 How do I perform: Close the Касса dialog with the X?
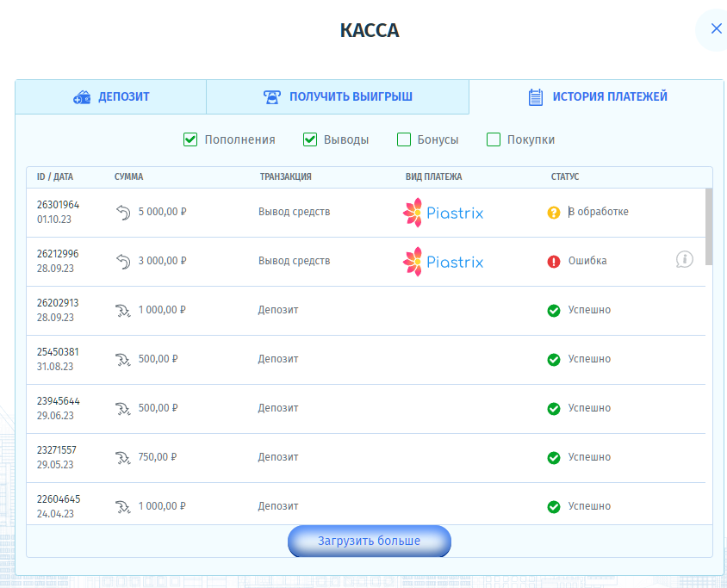[x=715, y=29]
